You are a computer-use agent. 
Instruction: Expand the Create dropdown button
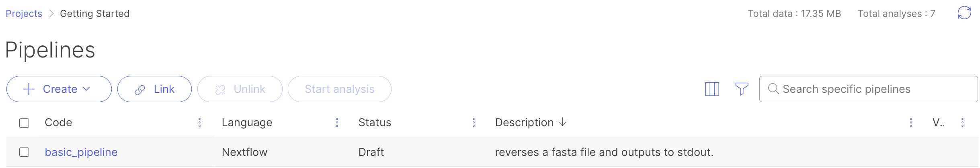pos(59,89)
